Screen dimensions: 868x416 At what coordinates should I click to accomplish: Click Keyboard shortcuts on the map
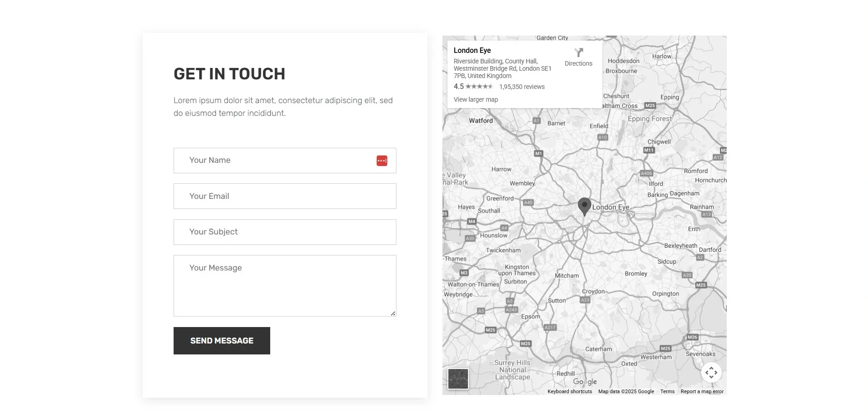coord(570,391)
